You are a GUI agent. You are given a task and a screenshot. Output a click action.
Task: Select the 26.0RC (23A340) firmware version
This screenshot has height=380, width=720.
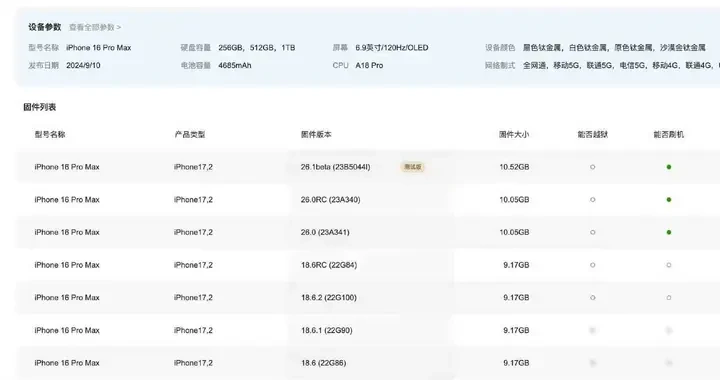click(x=331, y=200)
